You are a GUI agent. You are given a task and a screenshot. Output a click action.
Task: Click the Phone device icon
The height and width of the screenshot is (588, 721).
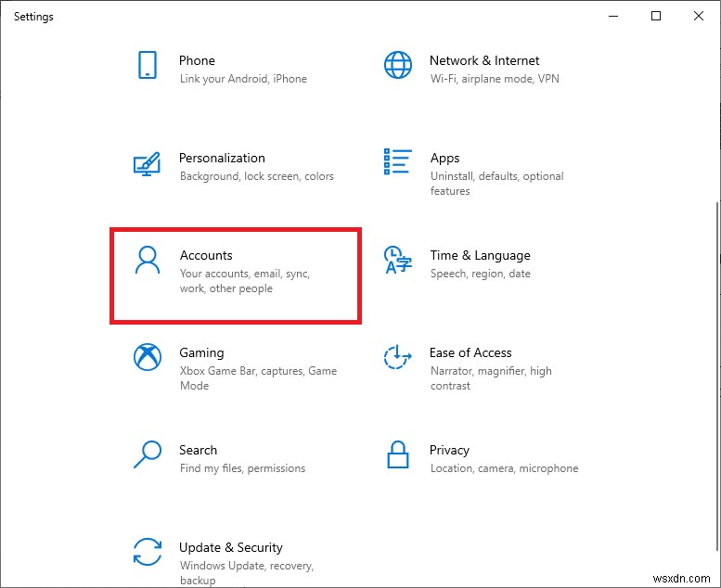click(x=147, y=66)
